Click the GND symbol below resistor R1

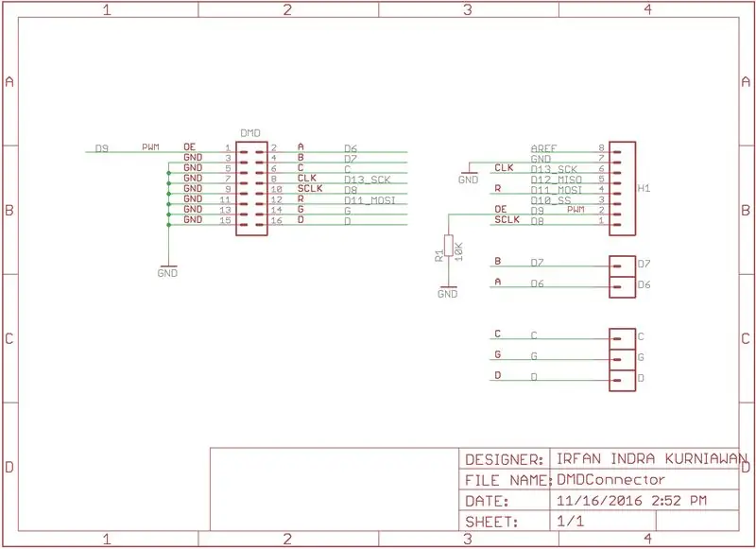coord(448,292)
